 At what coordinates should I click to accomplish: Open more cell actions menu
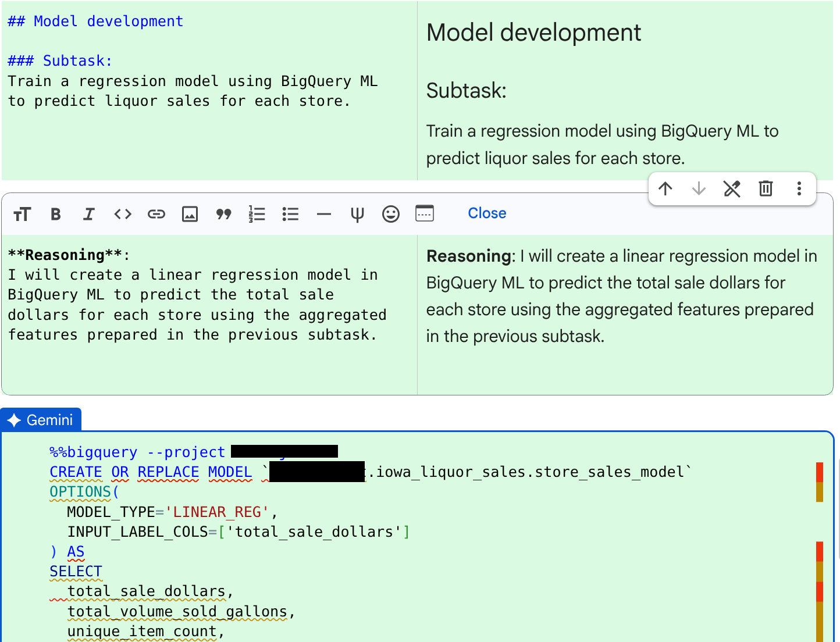coord(799,188)
